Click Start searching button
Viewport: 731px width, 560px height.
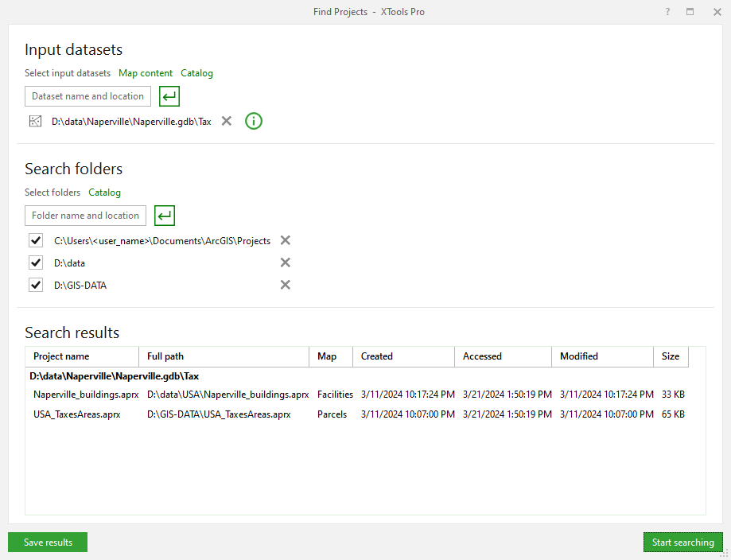point(683,542)
